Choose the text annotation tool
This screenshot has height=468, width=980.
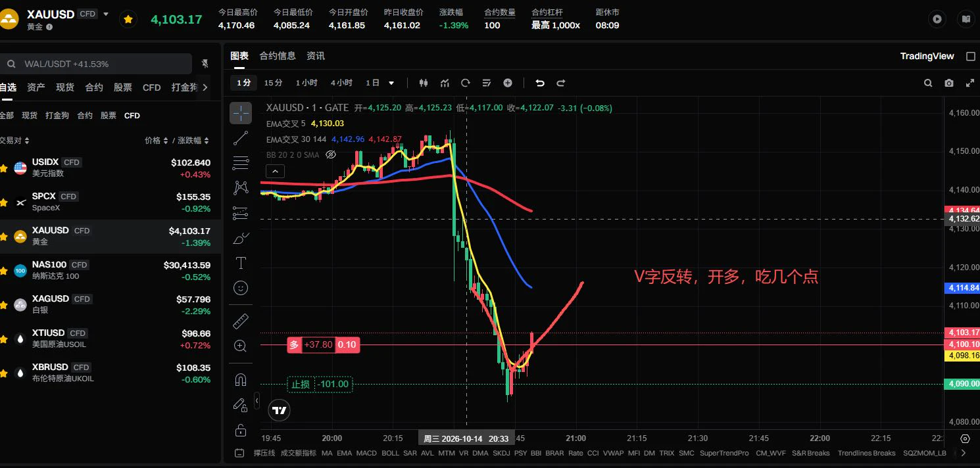tap(241, 263)
